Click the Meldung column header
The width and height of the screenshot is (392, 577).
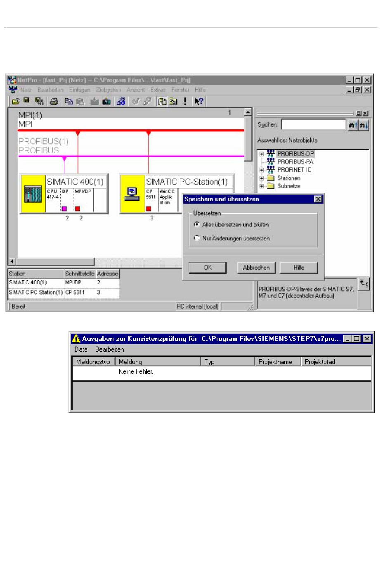158,361
